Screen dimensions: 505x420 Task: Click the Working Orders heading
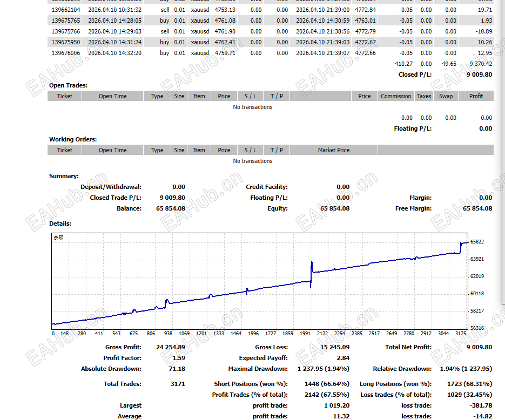click(x=73, y=139)
